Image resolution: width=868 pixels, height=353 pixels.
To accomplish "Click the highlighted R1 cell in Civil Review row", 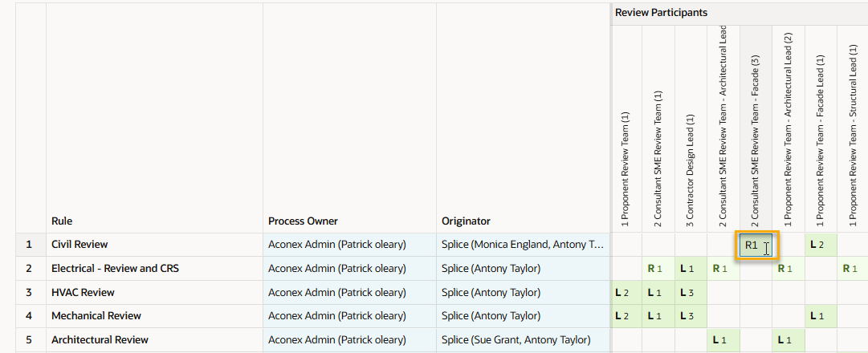I will [x=755, y=245].
